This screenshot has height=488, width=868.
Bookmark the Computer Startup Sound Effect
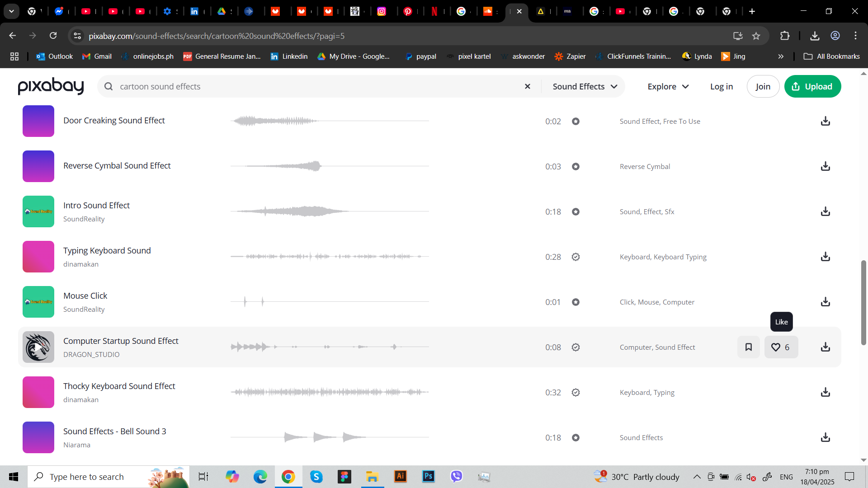click(x=749, y=347)
